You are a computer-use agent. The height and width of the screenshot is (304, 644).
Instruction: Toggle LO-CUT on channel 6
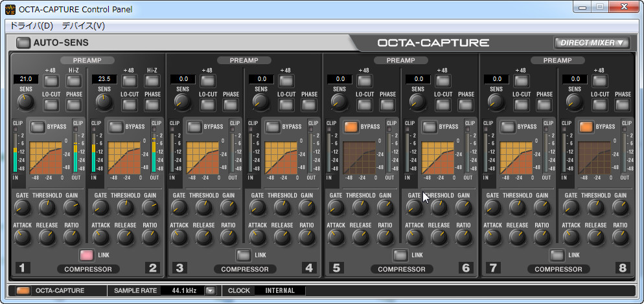[442, 104]
